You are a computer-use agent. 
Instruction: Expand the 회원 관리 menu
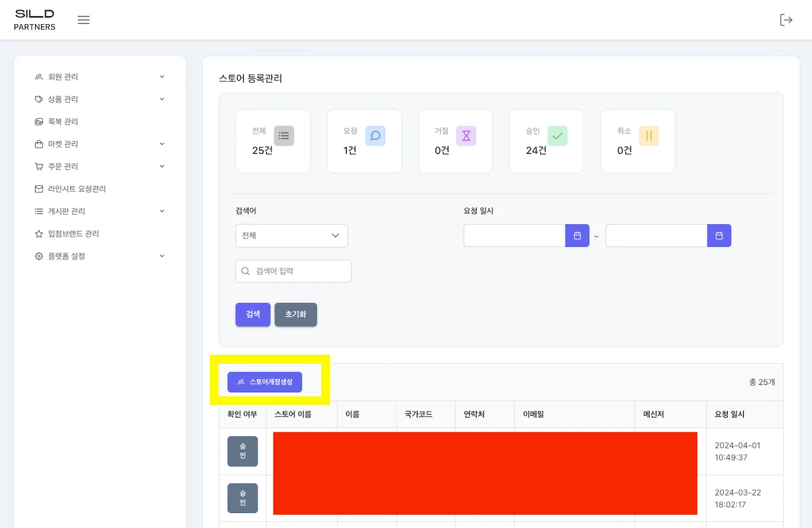click(100, 77)
